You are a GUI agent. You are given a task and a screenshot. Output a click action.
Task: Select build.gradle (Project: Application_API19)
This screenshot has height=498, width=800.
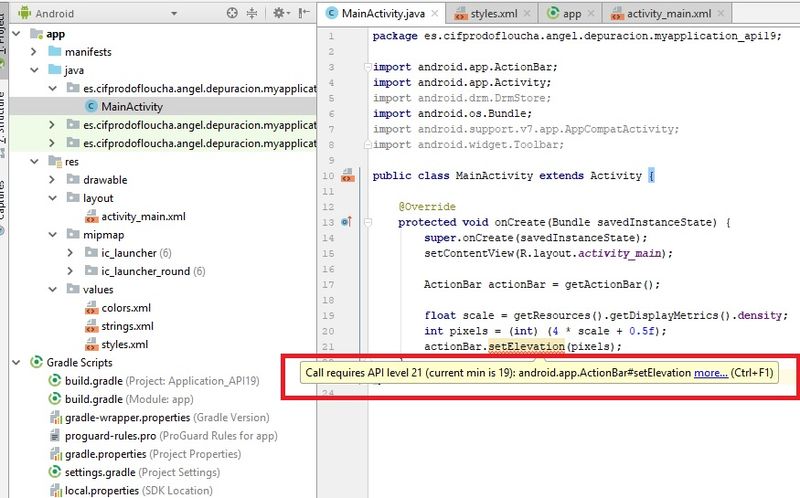(162, 381)
